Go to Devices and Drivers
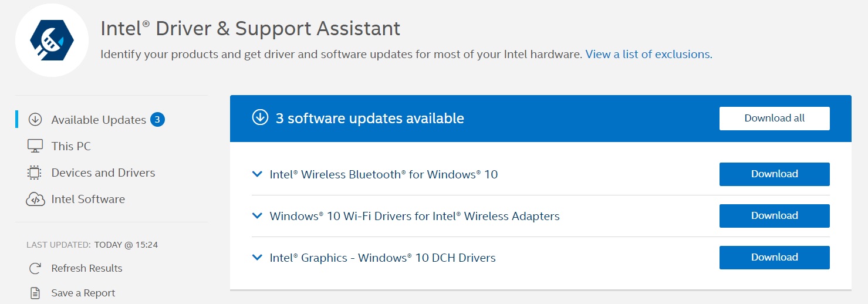868x304 pixels. [103, 173]
